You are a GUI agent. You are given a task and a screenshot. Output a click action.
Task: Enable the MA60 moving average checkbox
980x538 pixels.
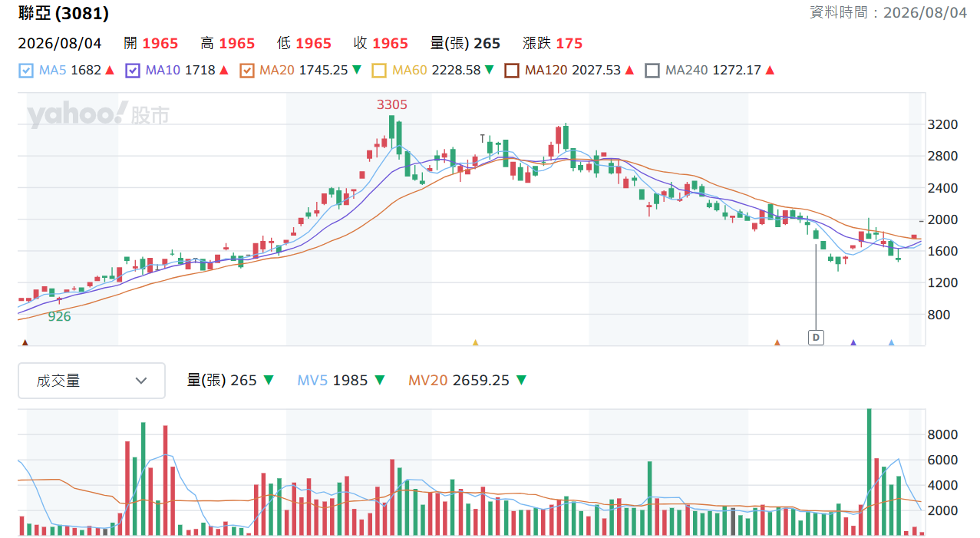379,71
